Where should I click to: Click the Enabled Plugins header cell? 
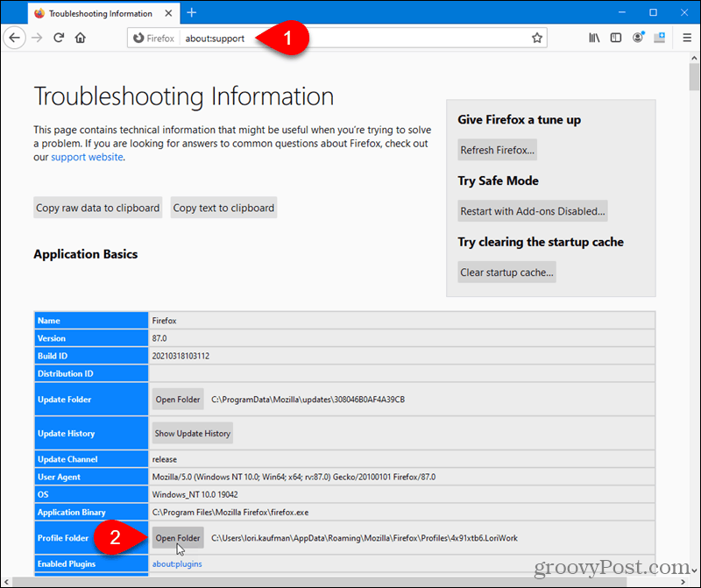tap(91, 563)
